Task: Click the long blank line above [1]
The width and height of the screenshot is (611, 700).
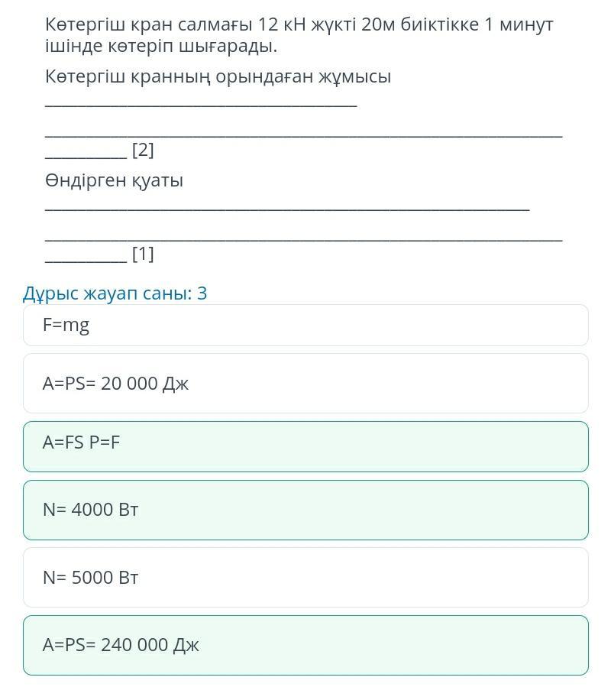Action: 303,238
